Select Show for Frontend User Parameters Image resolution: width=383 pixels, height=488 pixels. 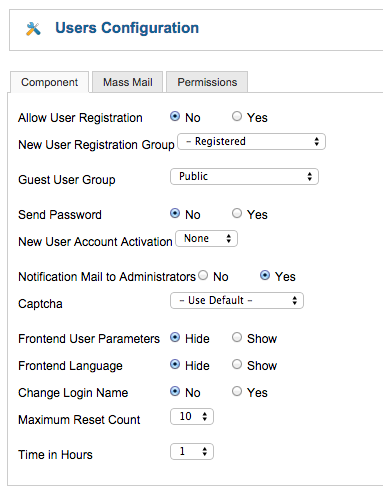click(x=237, y=337)
